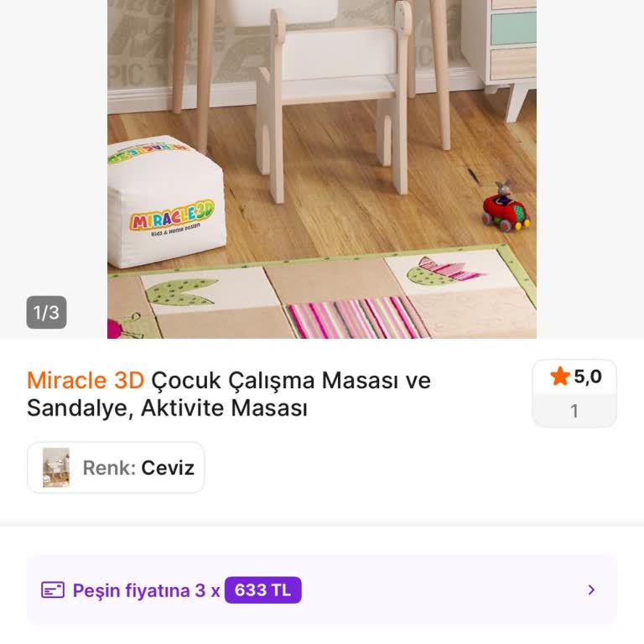Tap the green leaf pattern on the rug
The width and height of the screenshot is (644, 644).
(181, 292)
